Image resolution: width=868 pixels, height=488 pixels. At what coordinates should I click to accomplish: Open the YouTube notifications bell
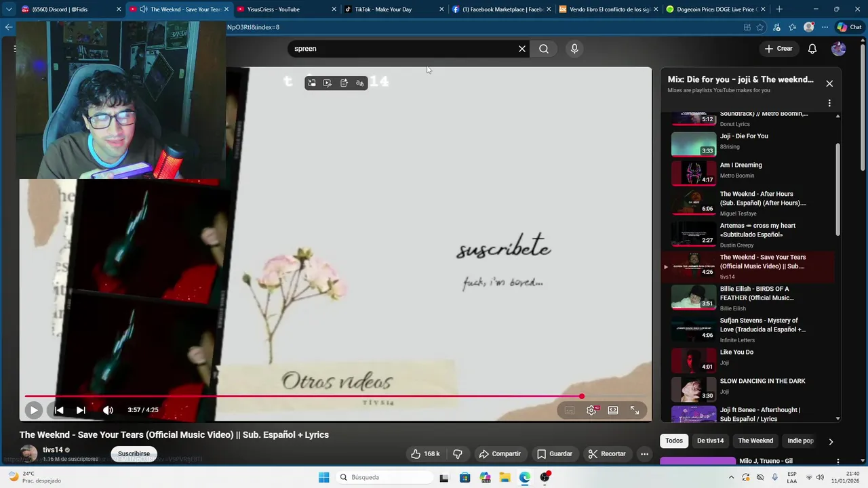812,49
